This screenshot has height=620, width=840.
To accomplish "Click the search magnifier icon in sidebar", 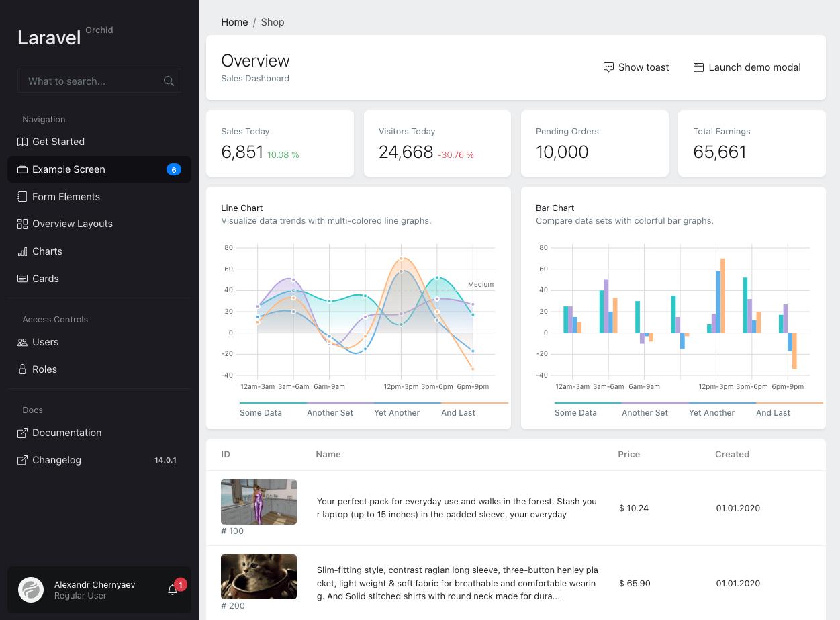I will click(169, 81).
